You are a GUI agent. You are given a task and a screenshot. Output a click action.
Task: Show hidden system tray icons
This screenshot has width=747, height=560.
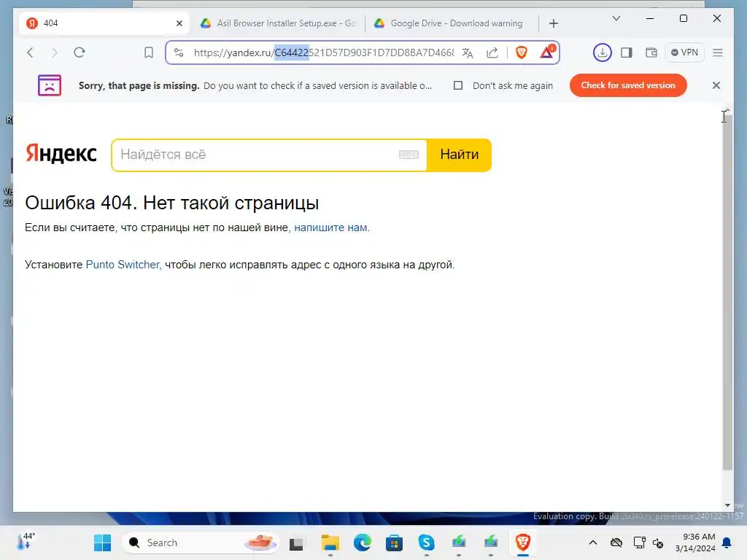[x=592, y=542]
